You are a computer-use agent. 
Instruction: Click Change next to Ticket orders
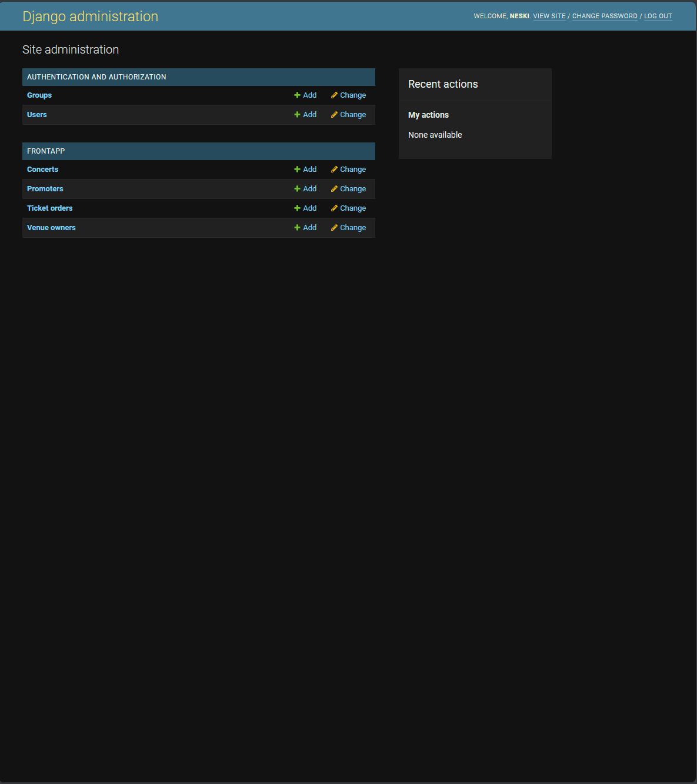point(352,208)
